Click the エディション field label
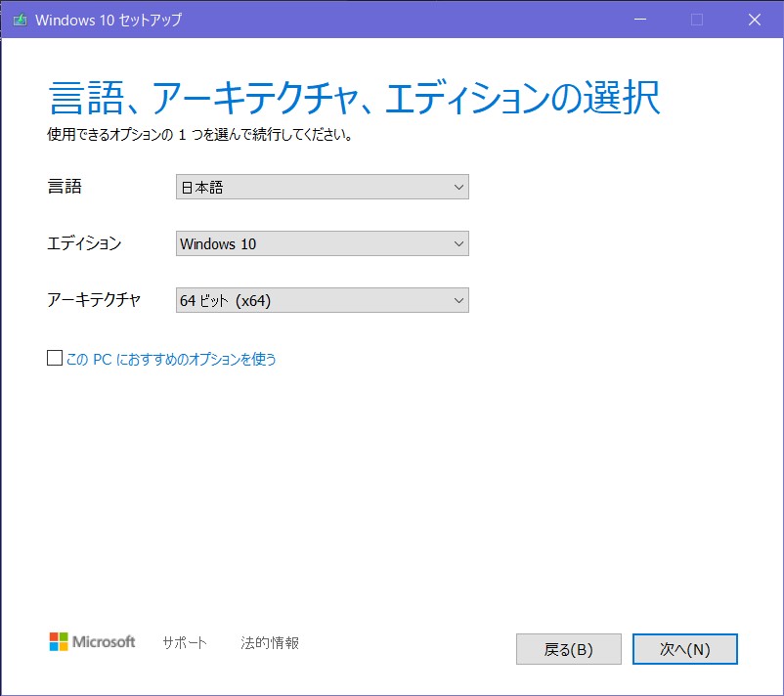The width and height of the screenshot is (784, 696). point(84,243)
